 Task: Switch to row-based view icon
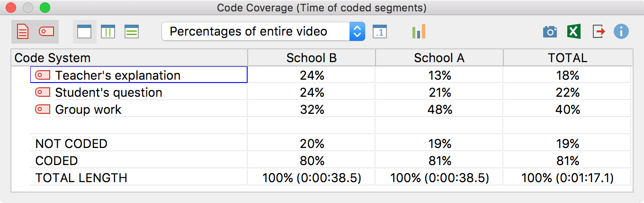click(x=132, y=32)
